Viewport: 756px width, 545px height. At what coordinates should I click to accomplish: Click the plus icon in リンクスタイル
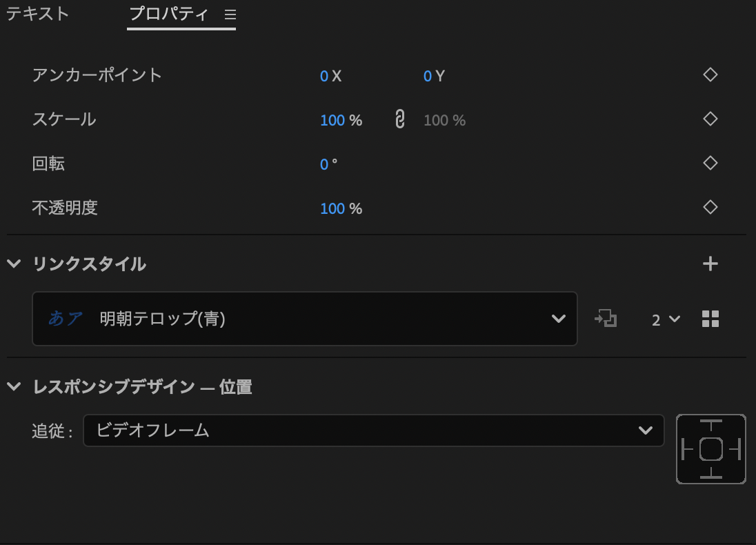point(710,264)
